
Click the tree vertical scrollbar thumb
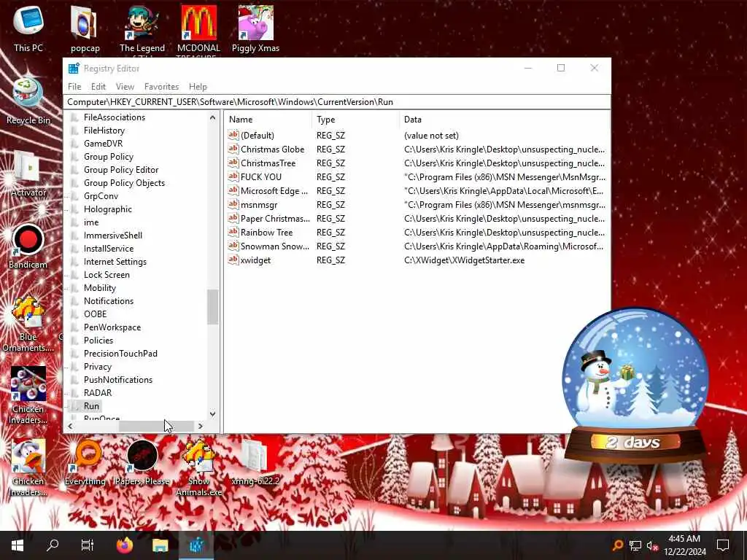(x=212, y=307)
